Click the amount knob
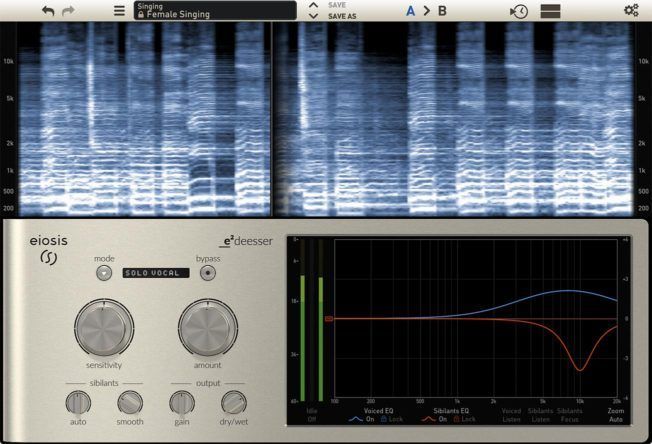 [208, 327]
